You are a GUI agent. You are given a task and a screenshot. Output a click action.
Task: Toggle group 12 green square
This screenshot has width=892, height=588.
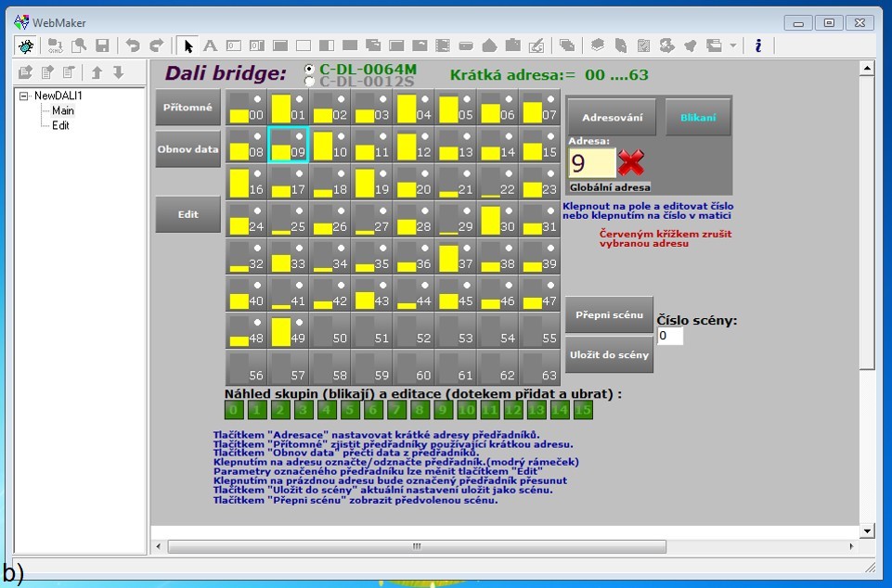pos(512,409)
